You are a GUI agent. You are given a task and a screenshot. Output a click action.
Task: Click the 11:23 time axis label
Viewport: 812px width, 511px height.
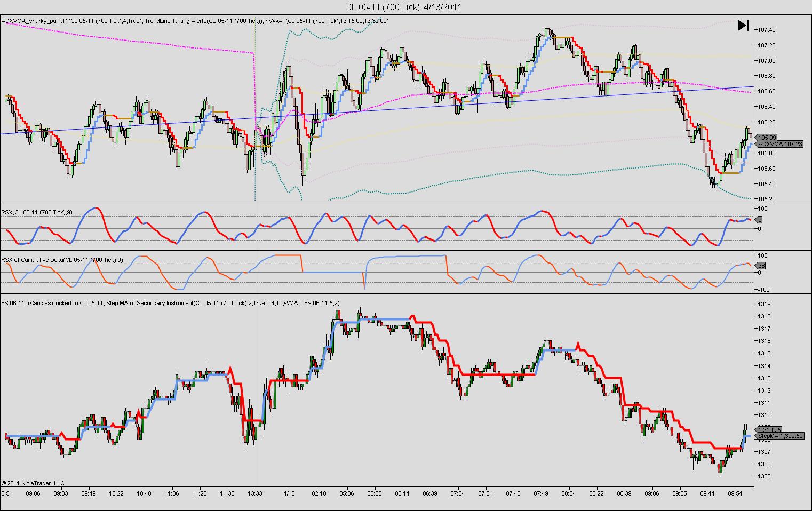200,493
